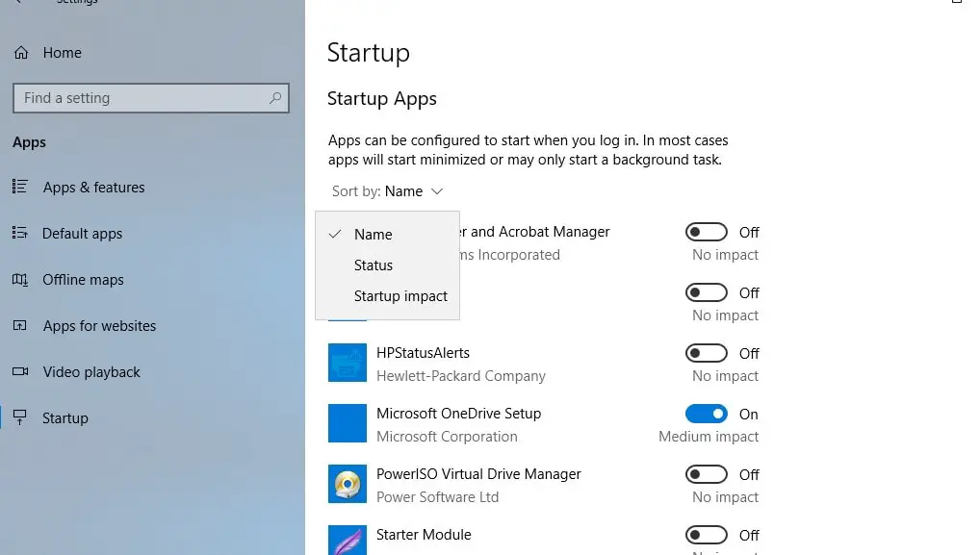Open Video playback page
The width and height of the screenshot is (980, 555).
click(91, 372)
